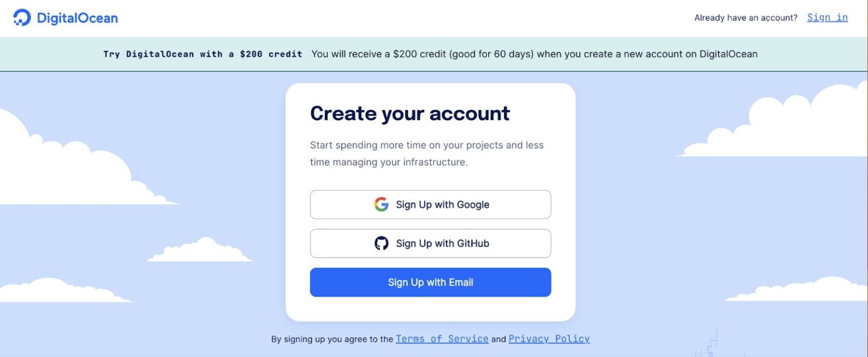Click the Google icon inside the signup button
The image size is (868, 357).
tap(382, 204)
